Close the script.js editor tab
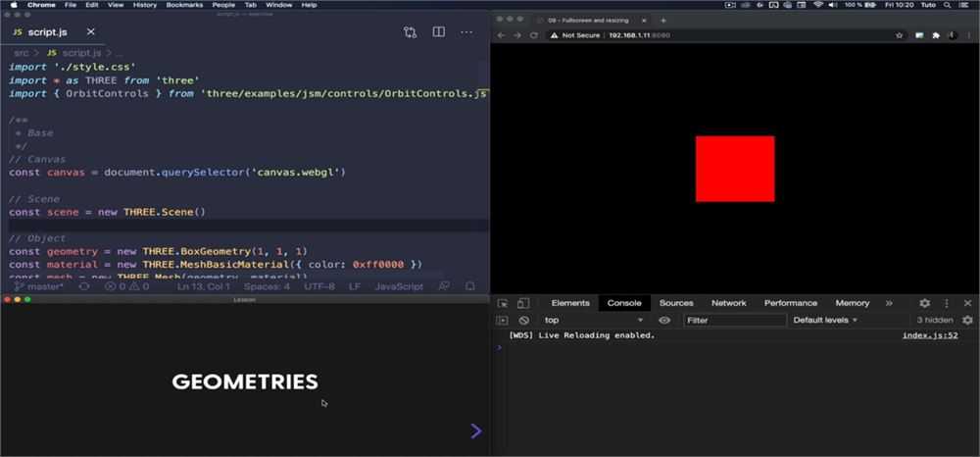Image resolution: width=980 pixels, height=457 pixels. point(90,32)
